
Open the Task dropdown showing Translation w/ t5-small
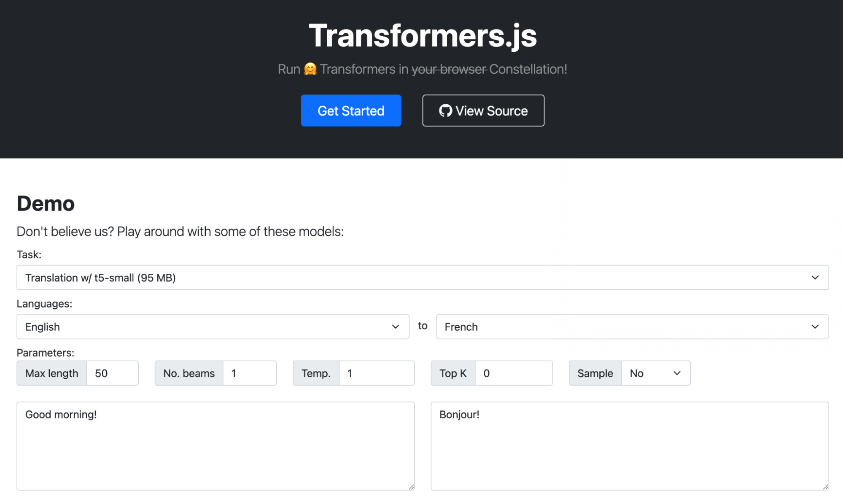pos(423,278)
